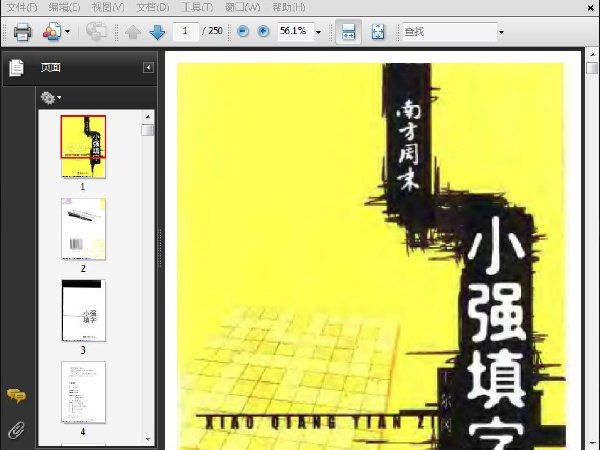Open the comments panel icon

(16, 396)
